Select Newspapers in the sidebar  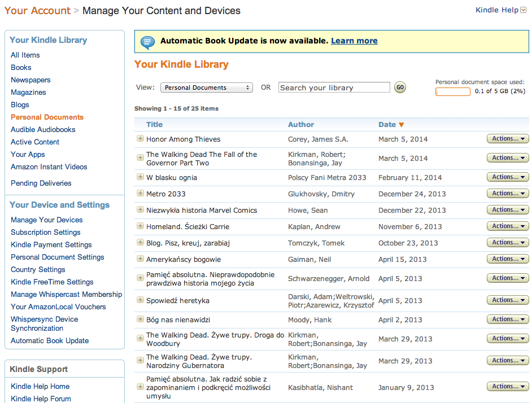(30, 80)
